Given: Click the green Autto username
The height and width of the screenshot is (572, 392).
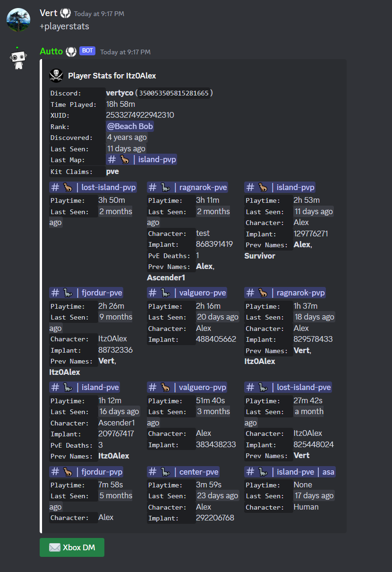Looking at the screenshot, I should (51, 51).
